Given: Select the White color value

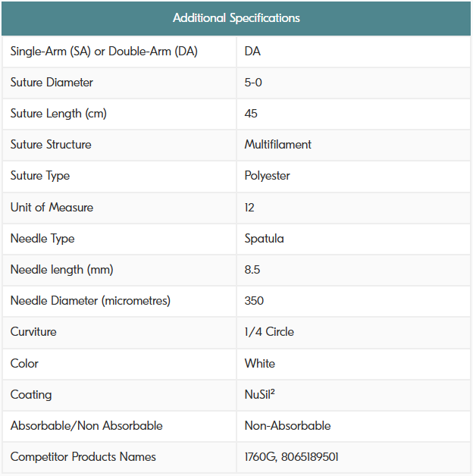Looking at the screenshot, I should (260, 364).
